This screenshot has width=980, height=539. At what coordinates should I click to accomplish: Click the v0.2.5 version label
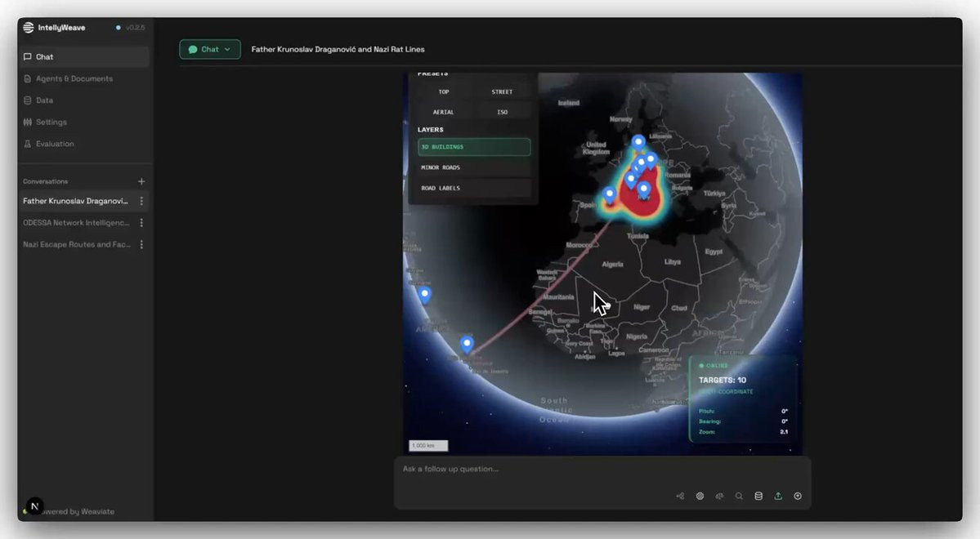tap(135, 28)
